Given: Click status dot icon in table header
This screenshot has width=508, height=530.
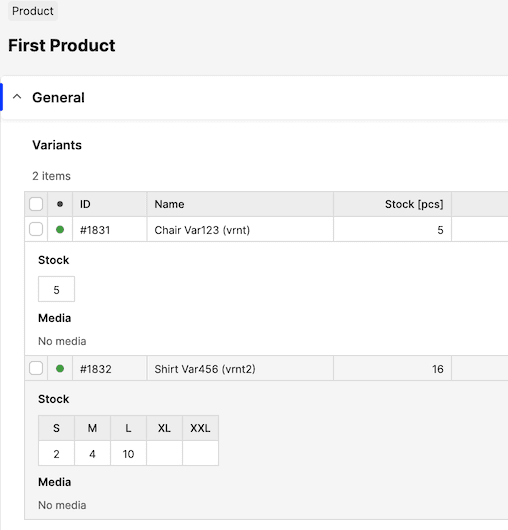Looking at the screenshot, I should pos(60,204).
